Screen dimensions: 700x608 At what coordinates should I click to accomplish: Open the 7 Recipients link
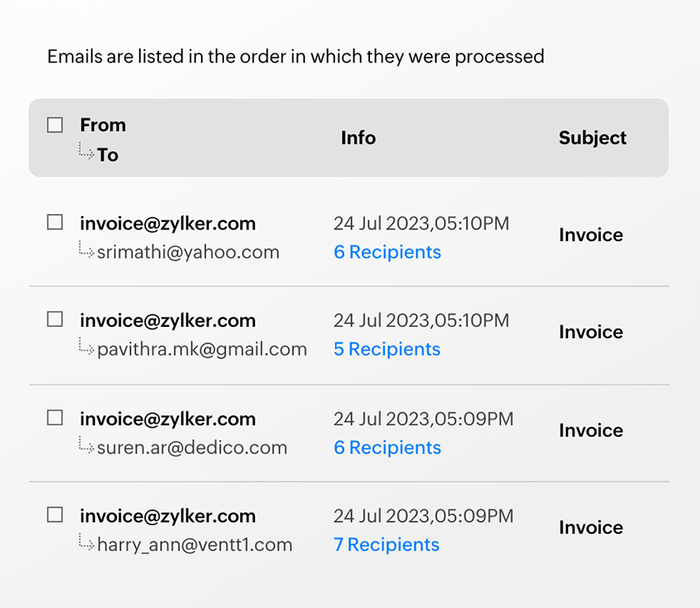(x=387, y=545)
